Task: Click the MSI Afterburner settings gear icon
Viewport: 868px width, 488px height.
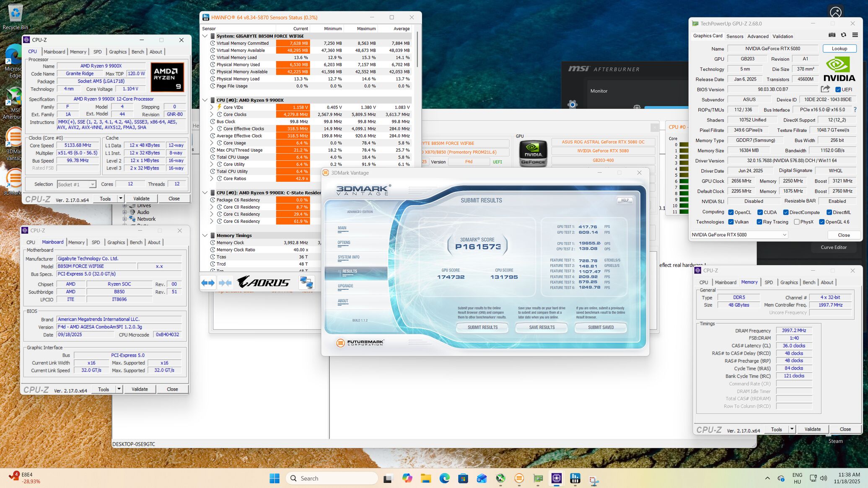Action: click(x=572, y=104)
